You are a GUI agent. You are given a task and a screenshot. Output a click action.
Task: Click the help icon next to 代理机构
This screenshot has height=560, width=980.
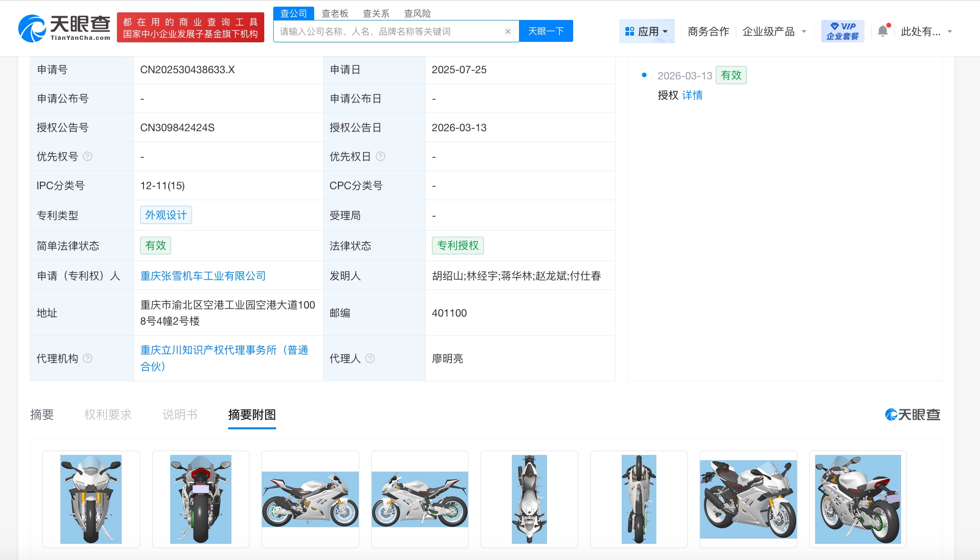87,359
